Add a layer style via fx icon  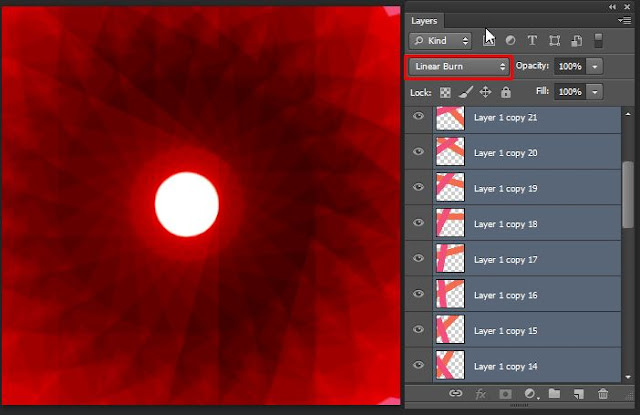(480, 393)
